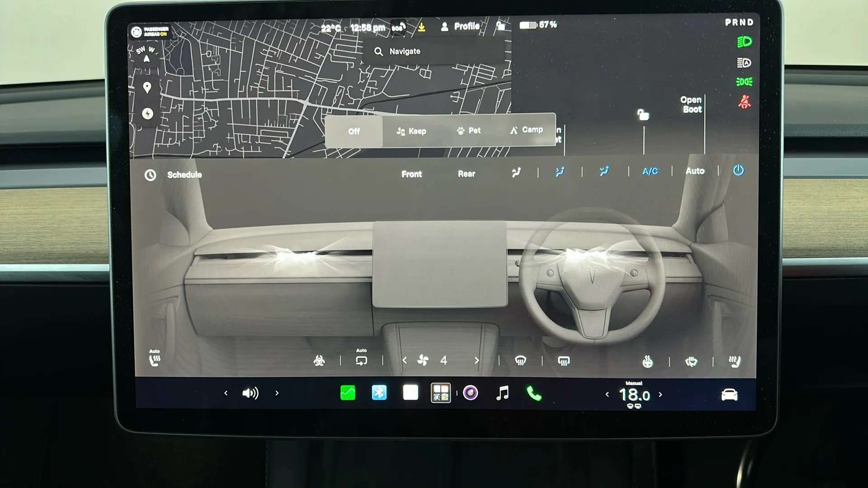The height and width of the screenshot is (488, 868).
Task: Lower temperature with left arrow
Action: click(607, 394)
